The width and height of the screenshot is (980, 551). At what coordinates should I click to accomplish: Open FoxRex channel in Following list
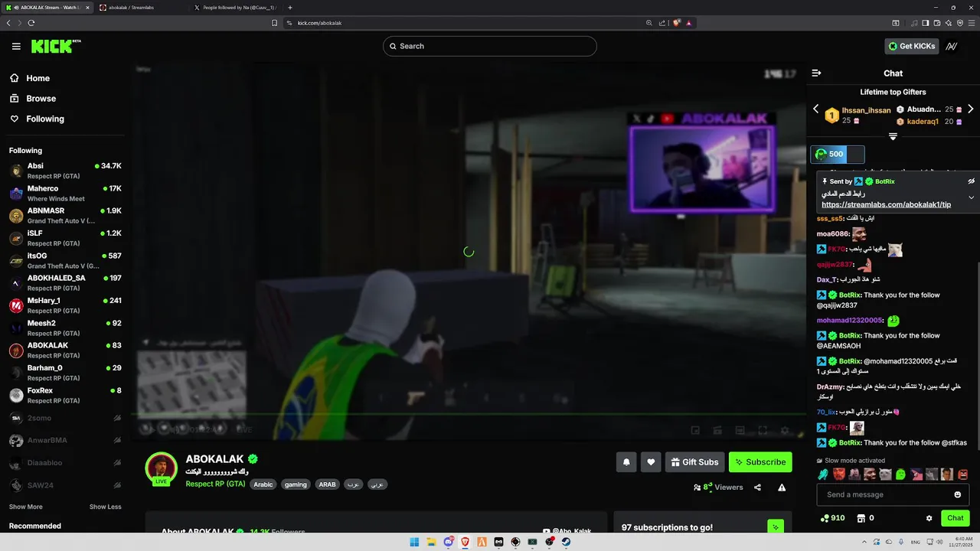[66, 395]
